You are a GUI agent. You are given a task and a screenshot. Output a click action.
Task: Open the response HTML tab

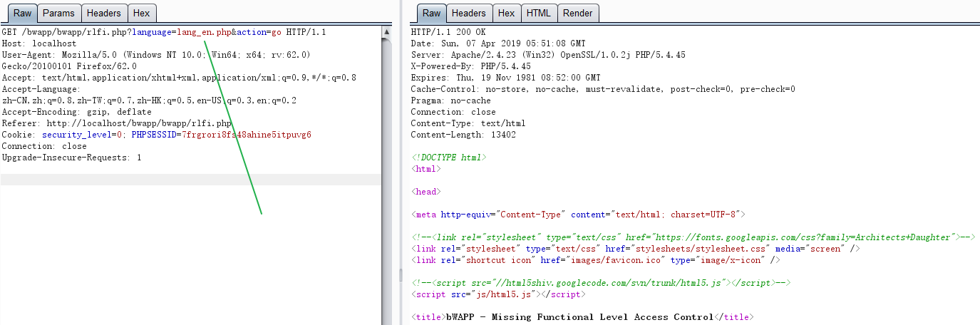(x=538, y=13)
